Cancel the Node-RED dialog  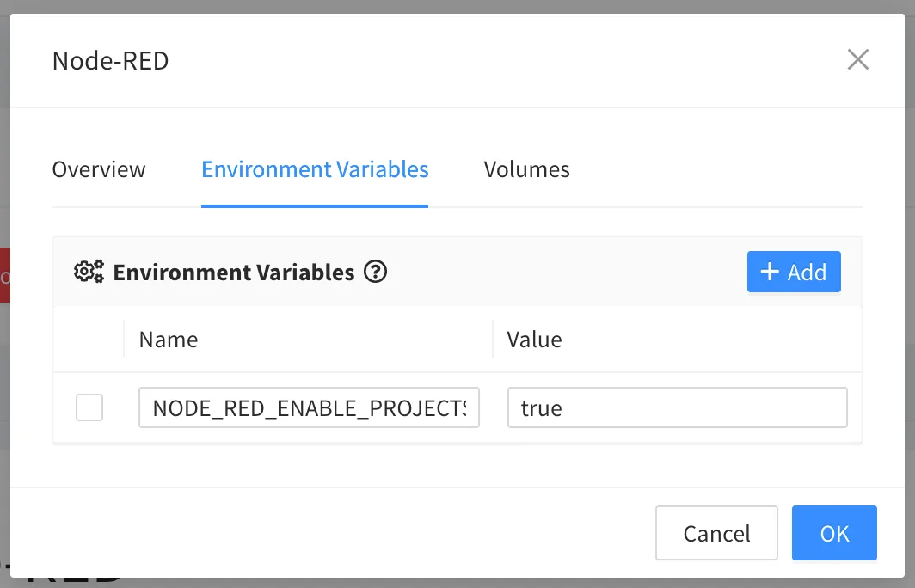[x=716, y=533]
